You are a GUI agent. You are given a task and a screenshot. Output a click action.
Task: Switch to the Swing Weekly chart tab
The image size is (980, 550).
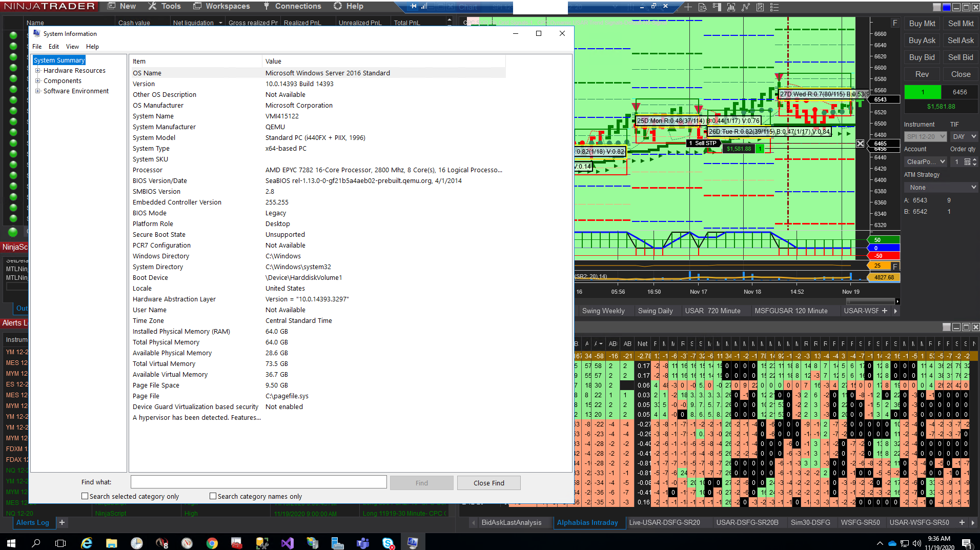click(x=603, y=311)
